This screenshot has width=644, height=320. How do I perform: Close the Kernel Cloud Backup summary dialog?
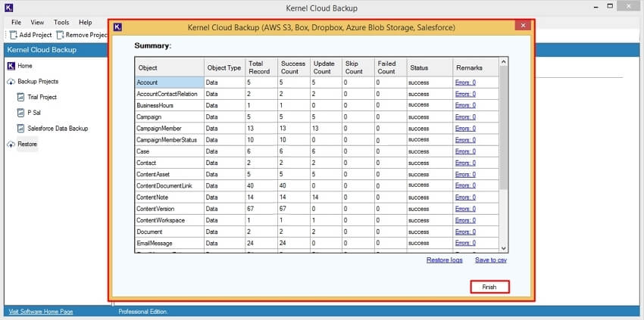tap(523, 26)
